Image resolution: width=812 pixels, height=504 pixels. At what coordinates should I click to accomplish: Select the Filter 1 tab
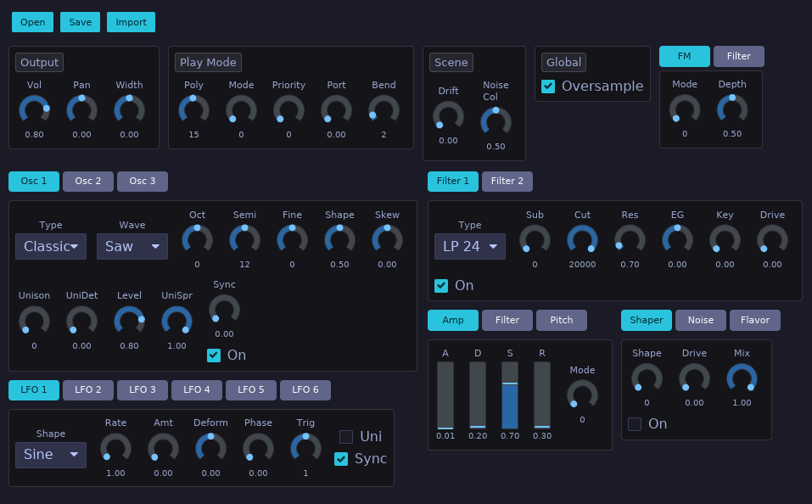pos(452,182)
